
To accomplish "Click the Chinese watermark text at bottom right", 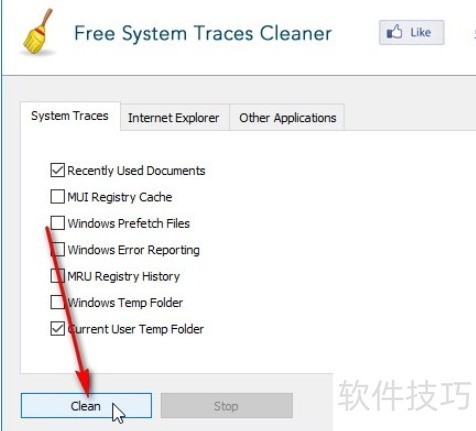I will pyautogui.click(x=405, y=396).
